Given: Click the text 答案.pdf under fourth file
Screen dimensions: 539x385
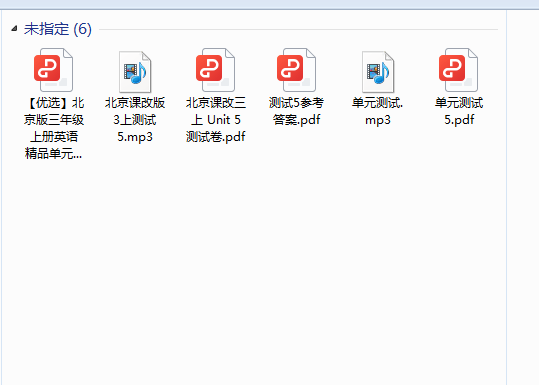Looking at the screenshot, I should click(296, 120).
